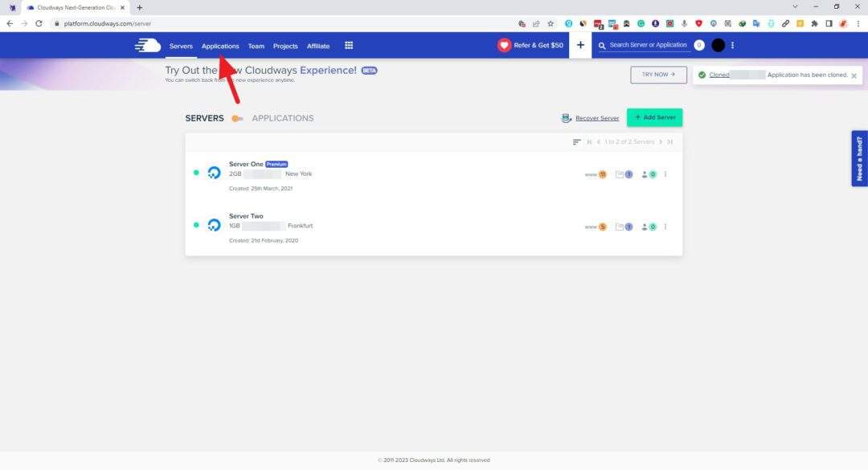868x470 pixels.
Task: Click the TRY NOW button
Action: 658,75
